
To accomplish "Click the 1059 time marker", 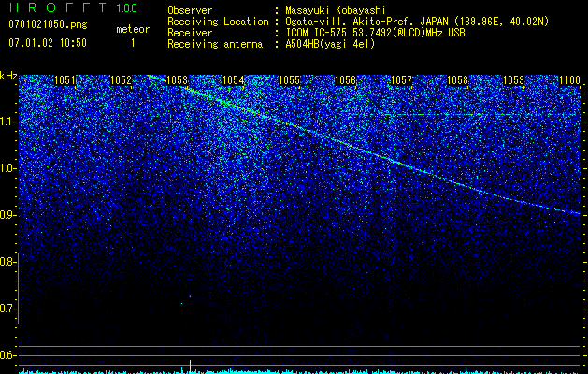I will pos(513,80).
